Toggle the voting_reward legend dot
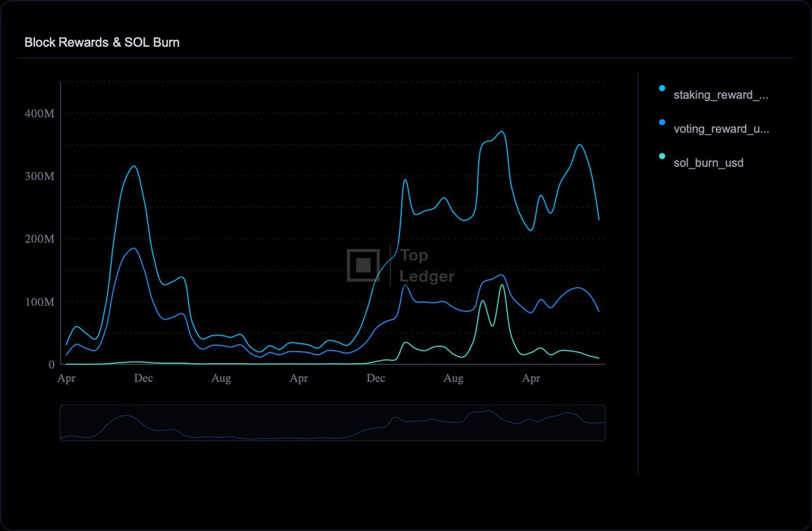The width and height of the screenshot is (812, 531). click(662, 122)
